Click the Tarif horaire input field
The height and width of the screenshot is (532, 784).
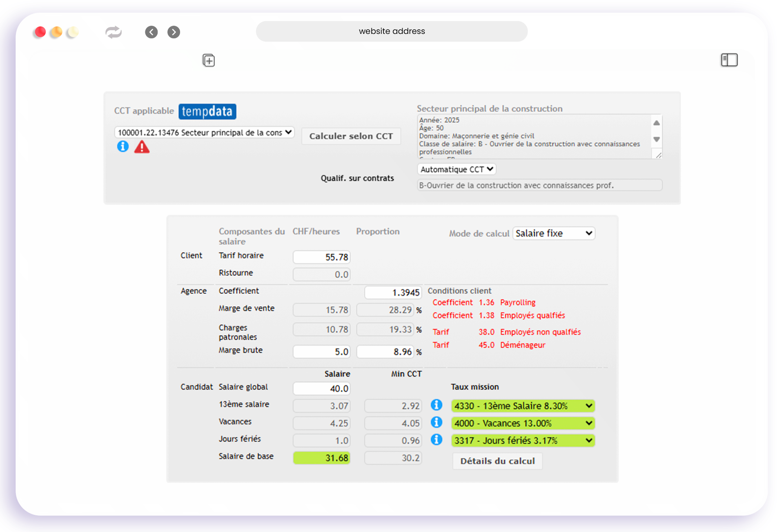point(321,257)
